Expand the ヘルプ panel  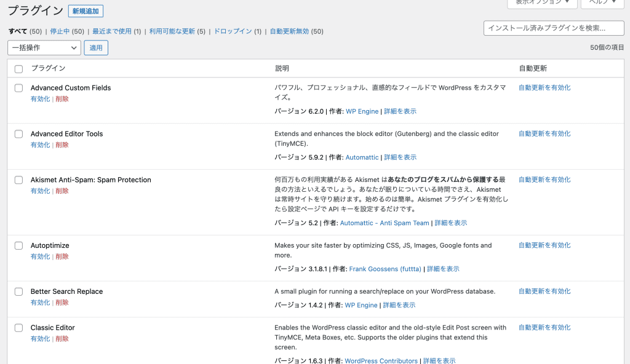coord(602,2)
